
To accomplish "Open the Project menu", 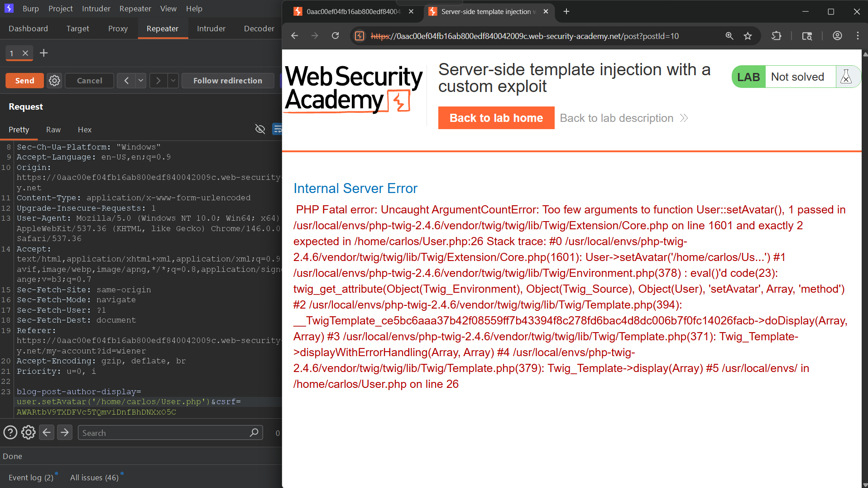I will click(61, 9).
